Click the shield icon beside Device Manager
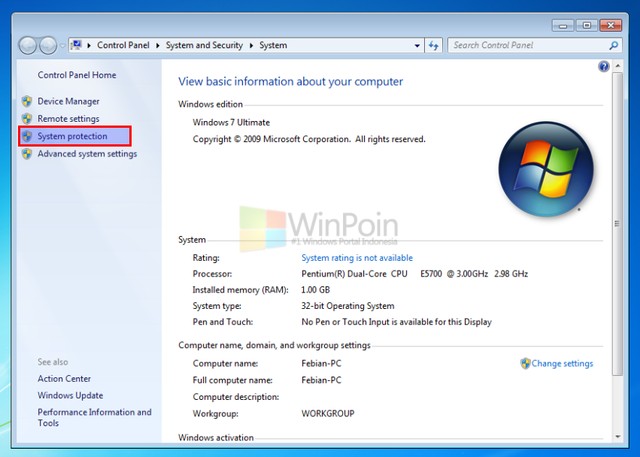This screenshot has height=457, width=640. pyautogui.click(x=27, y=101)
